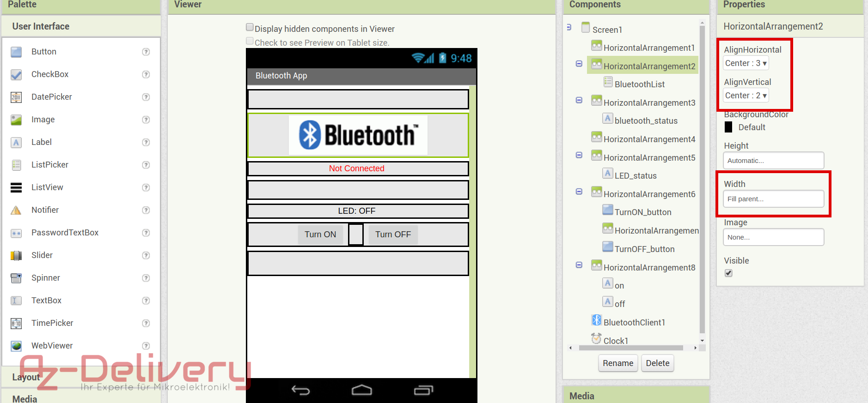
Task: Collapse HorizontalArrangement6 tree node
Action: (x=579, y=192)
